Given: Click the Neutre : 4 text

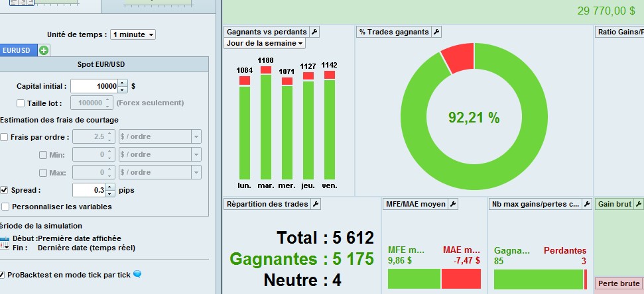Looking at the screenshot, I should point(302,281).
